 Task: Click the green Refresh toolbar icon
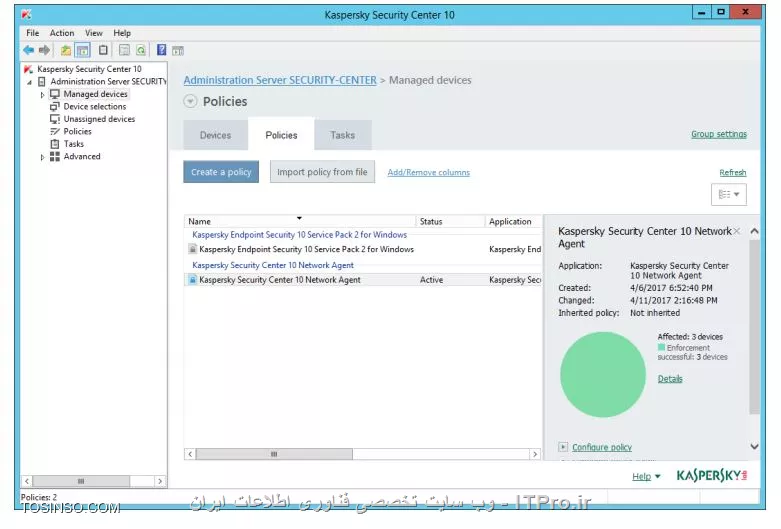[x=141, y=50]
